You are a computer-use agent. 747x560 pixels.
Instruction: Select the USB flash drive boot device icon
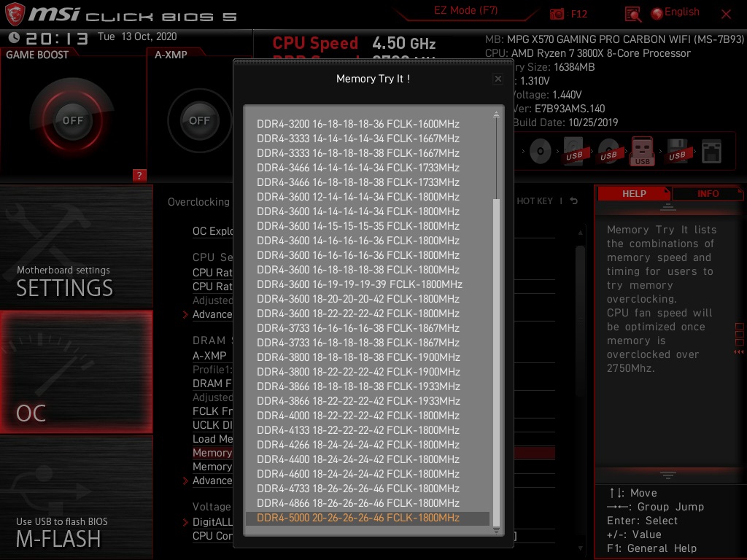click(642, 149)
